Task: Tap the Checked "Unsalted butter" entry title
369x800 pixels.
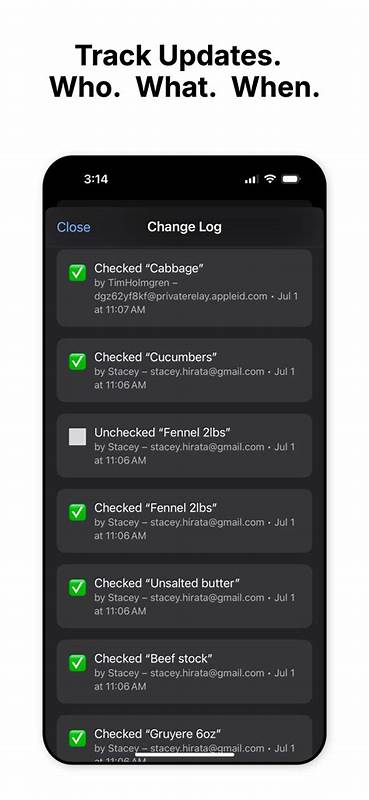Action: coord(167,583)
